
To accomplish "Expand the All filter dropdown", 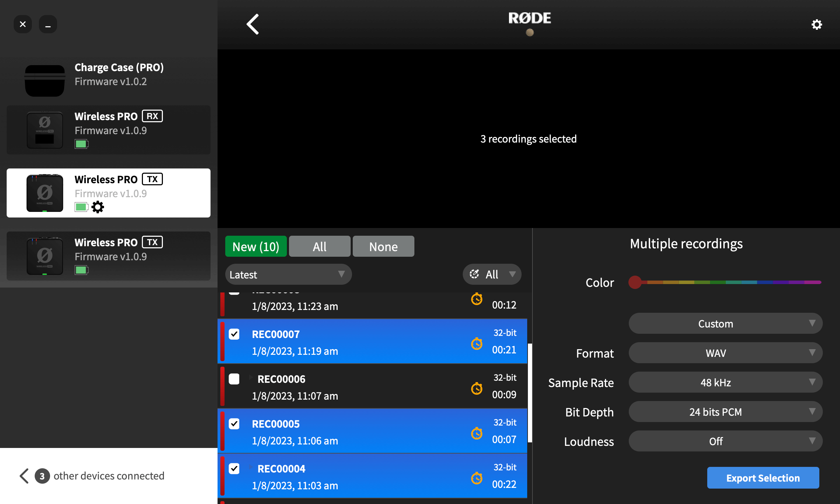I will [x=491, y=274].
